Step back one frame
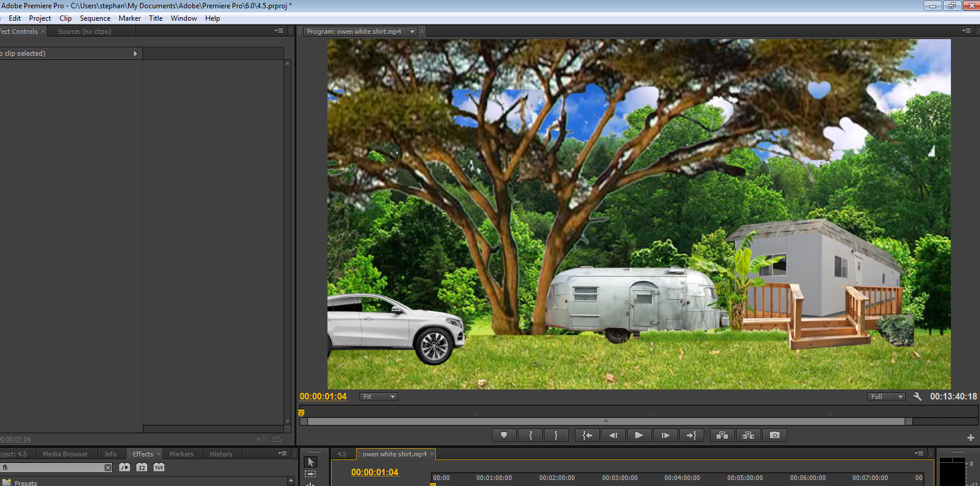The image size is (980, 486). tap(613, 435)
